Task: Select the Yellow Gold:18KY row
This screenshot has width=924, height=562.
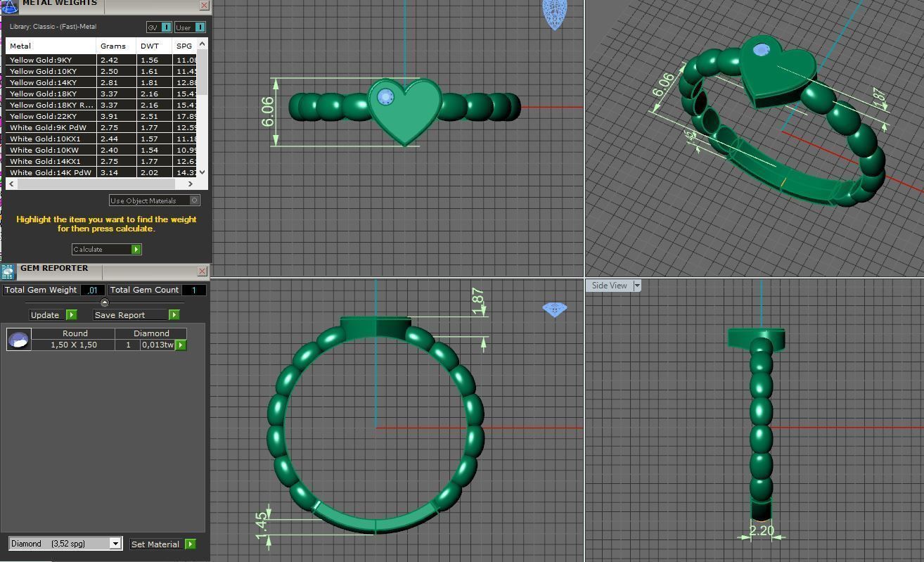Action: (x=101, y=94)
